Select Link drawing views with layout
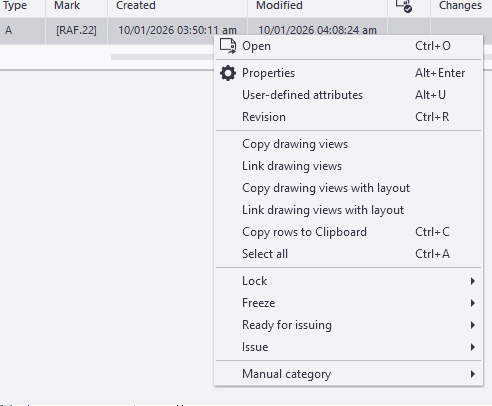Screen dimensions: 492x406 click(348, 210)
